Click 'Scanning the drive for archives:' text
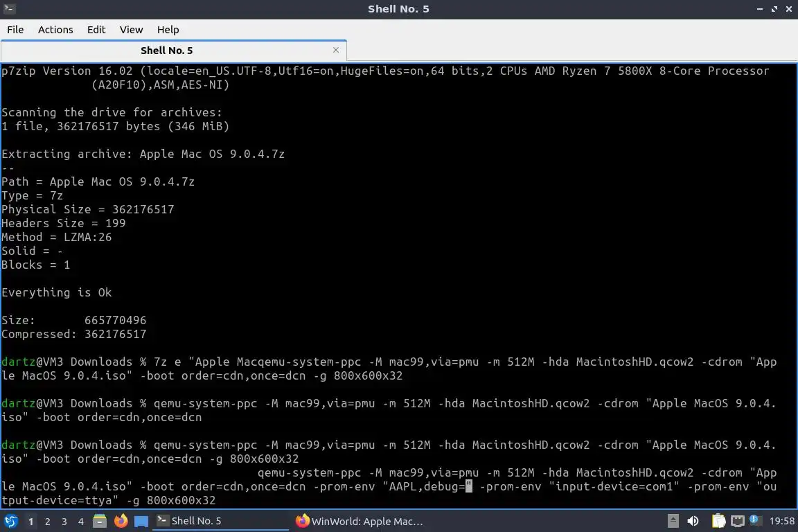Image resolution: width=798 pixels, height=532 pixels. [x=112, y=112]
